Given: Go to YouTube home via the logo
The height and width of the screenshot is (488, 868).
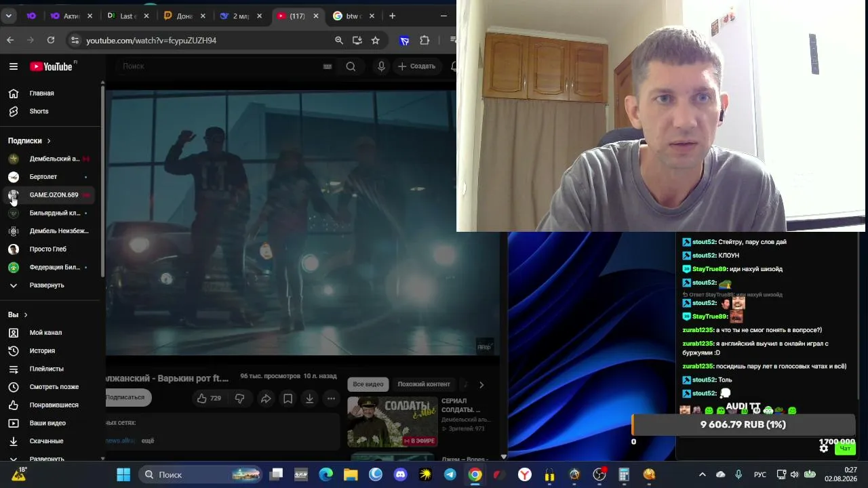Looking at the screenshot, I should pyautogui.click(x=51, y=66).
